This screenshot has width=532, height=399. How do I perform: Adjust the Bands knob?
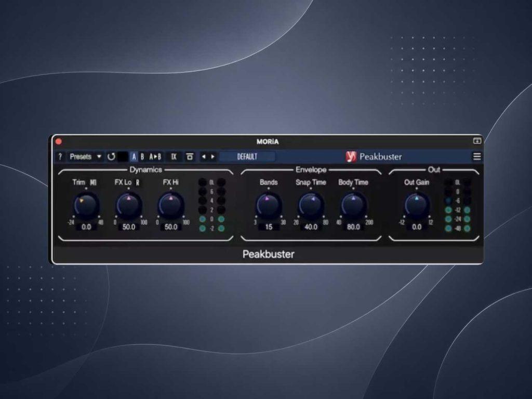[x=269, y=205]
